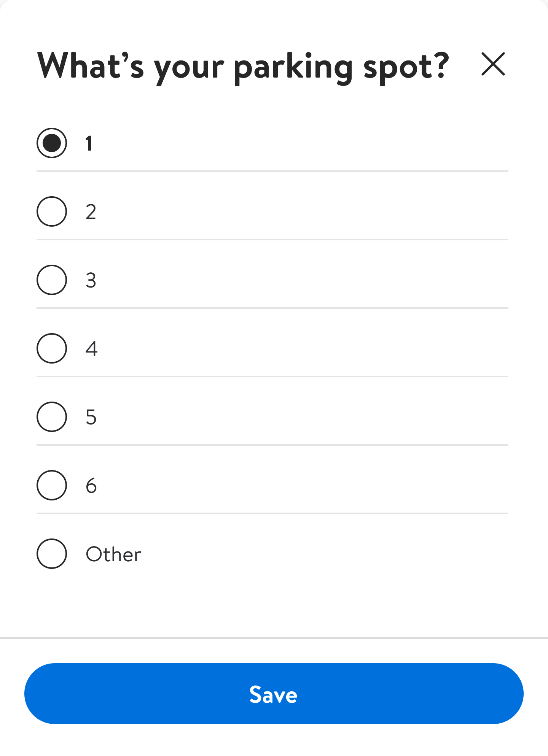
Task: Tap the number 6 option label
Action: (x=91, y=486)
